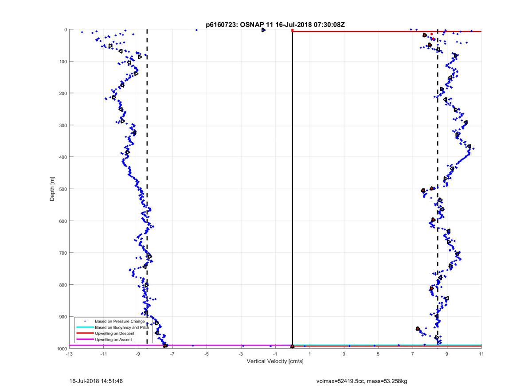Screen dimensions: 532x392
Task: Click the depth axis tick label "100"
Action: pos(63,62)
